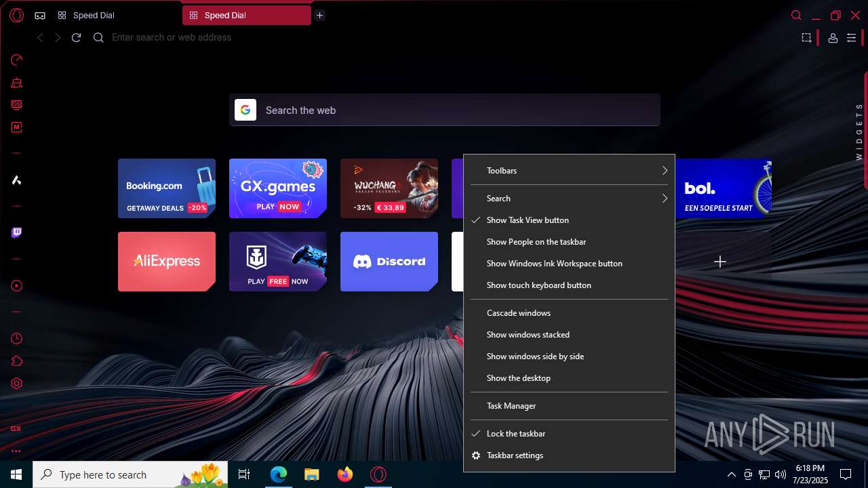Select Show the desktop
868x488 pixels.
pyautogui.click(x=569, y=378)
